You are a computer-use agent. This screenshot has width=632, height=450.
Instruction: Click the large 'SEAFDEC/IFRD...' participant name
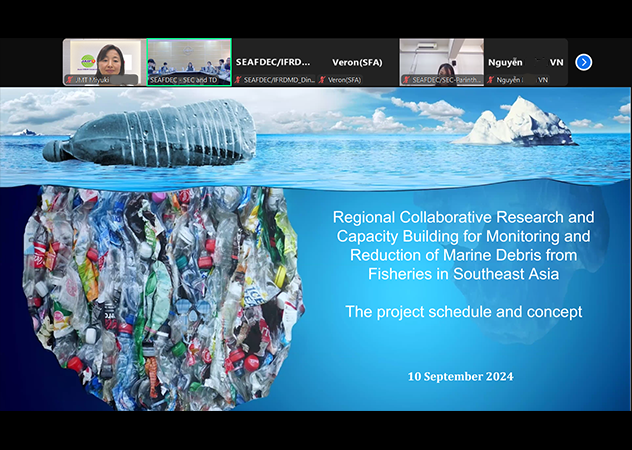(274, 62)
